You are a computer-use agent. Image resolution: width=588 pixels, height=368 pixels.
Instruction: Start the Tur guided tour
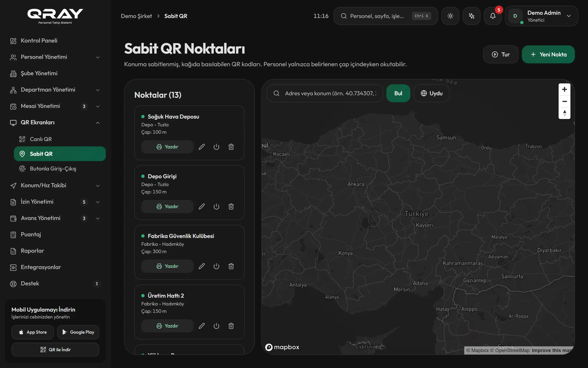[x=501, y=55]
